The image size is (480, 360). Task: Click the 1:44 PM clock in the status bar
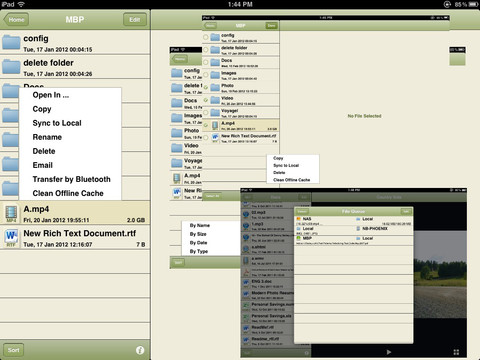tap(240, 4)
